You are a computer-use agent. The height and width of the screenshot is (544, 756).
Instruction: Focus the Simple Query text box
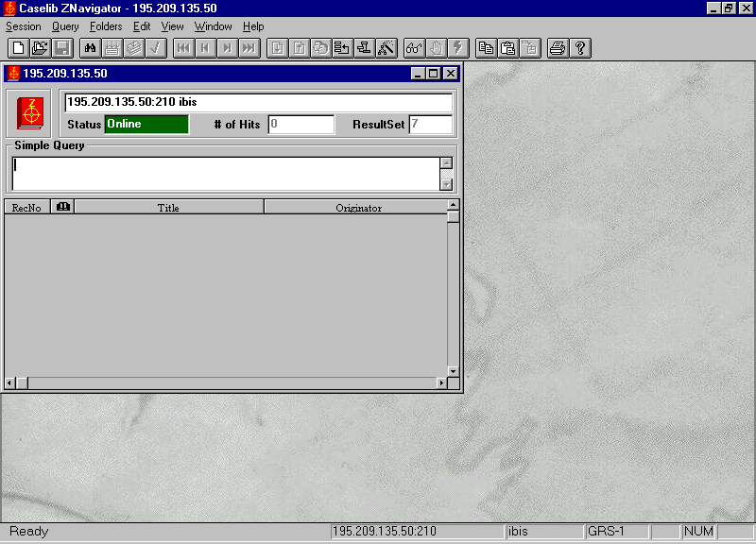(x=226, y=174)
